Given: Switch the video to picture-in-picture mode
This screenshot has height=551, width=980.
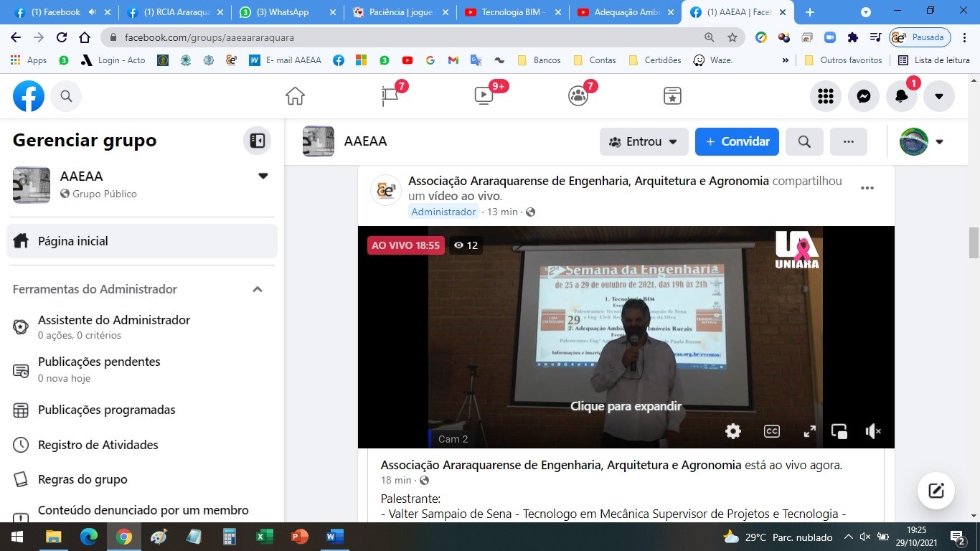Looking at the screenshot, I should [839, 431].
